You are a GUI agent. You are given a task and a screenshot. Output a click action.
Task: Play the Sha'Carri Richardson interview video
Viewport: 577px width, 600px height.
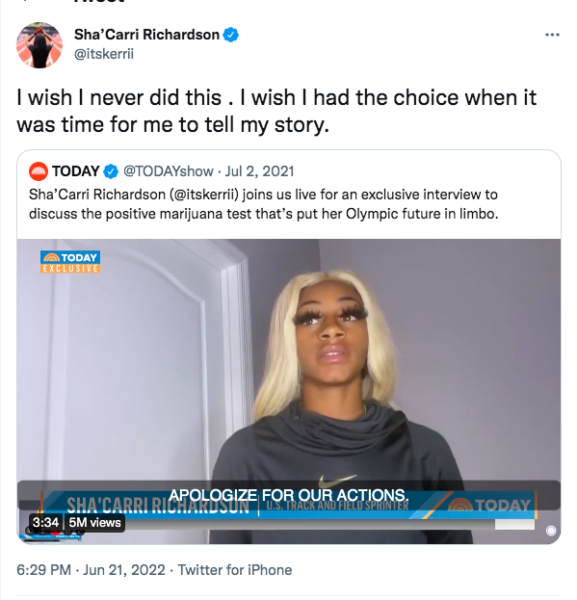coord(289,391)
